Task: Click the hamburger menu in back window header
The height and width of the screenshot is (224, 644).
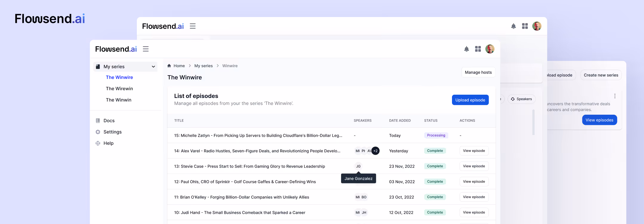Action: (193, 26)
